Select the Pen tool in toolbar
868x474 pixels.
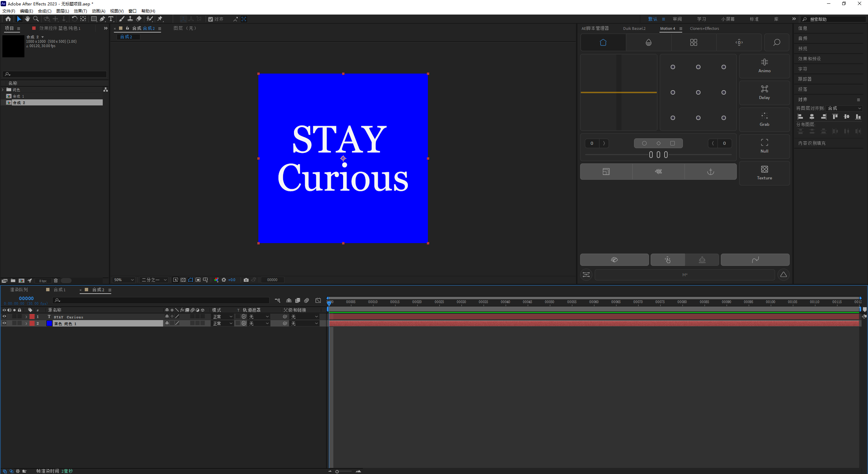click(x=102, y=19)
